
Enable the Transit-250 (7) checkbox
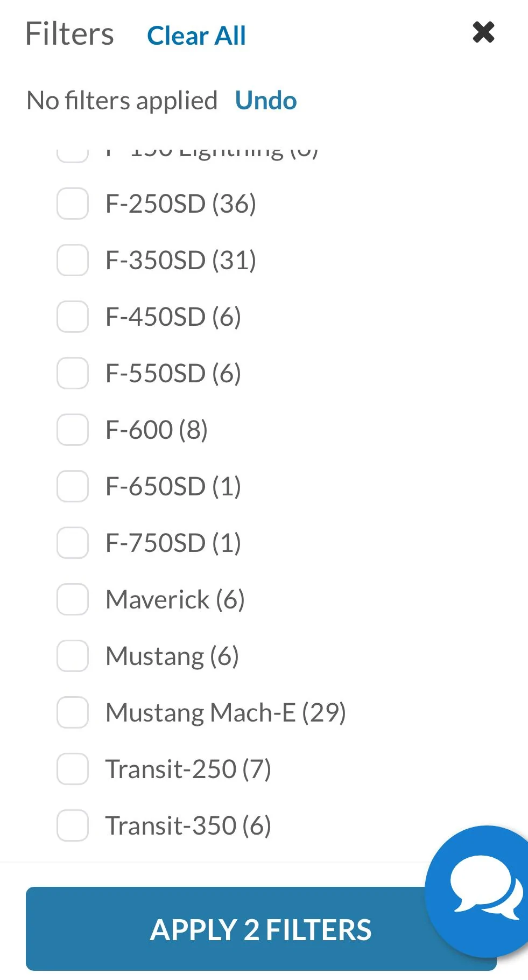[73, 769]
